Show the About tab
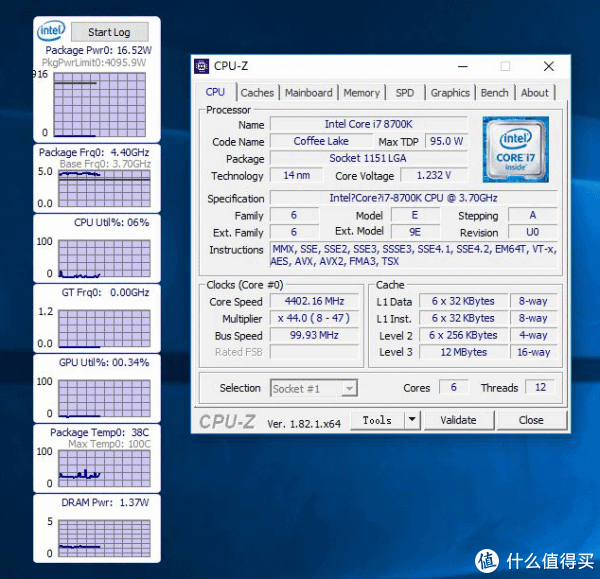 click(535, 93)
